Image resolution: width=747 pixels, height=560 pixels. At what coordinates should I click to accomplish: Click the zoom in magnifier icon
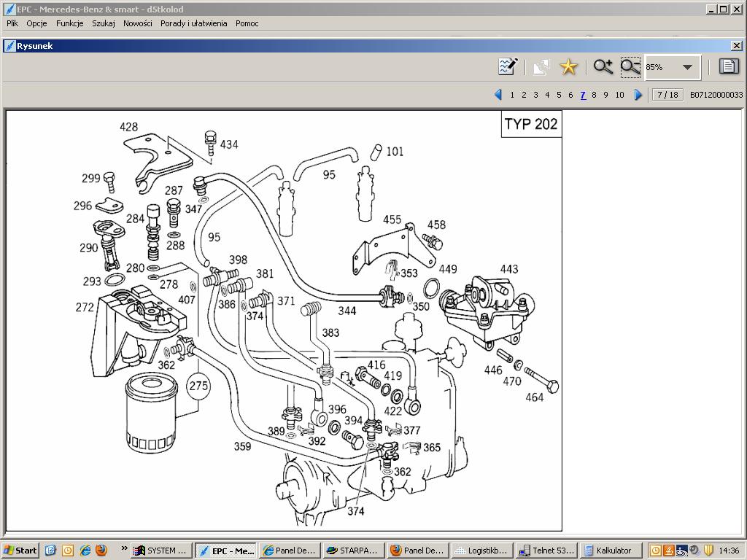[x=603, y=67]
